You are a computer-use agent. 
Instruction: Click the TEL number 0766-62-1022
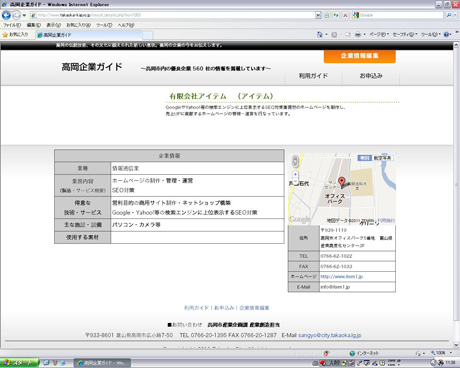336,256
